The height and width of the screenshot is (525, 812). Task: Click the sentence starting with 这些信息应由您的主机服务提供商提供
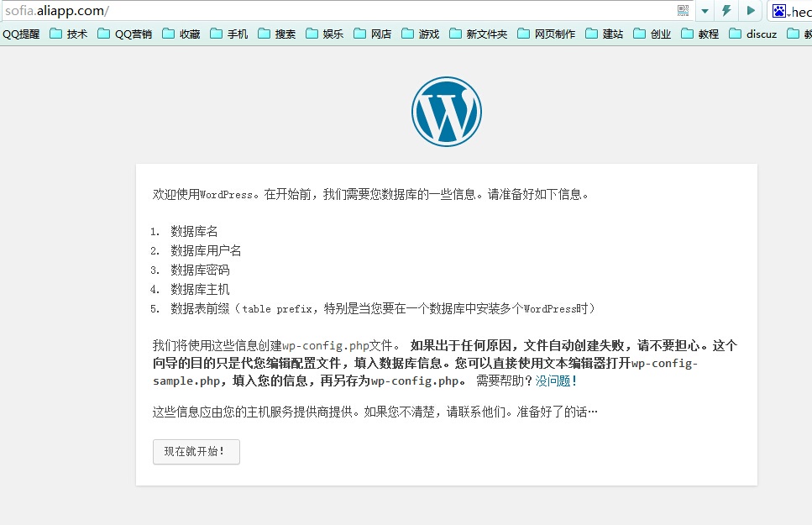[x=375, y=412]
